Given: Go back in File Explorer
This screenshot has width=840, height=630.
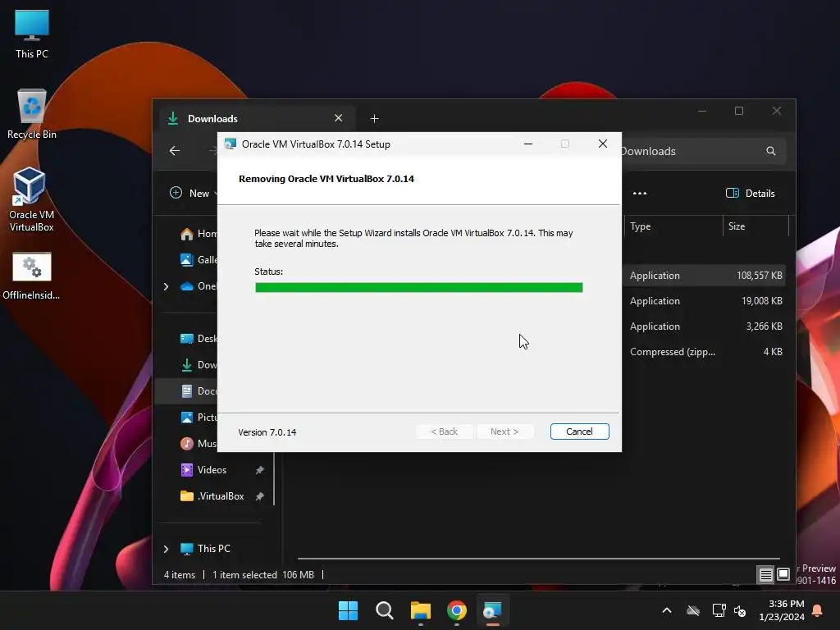Looking at the screenshot, I should [x=175, y=151].
